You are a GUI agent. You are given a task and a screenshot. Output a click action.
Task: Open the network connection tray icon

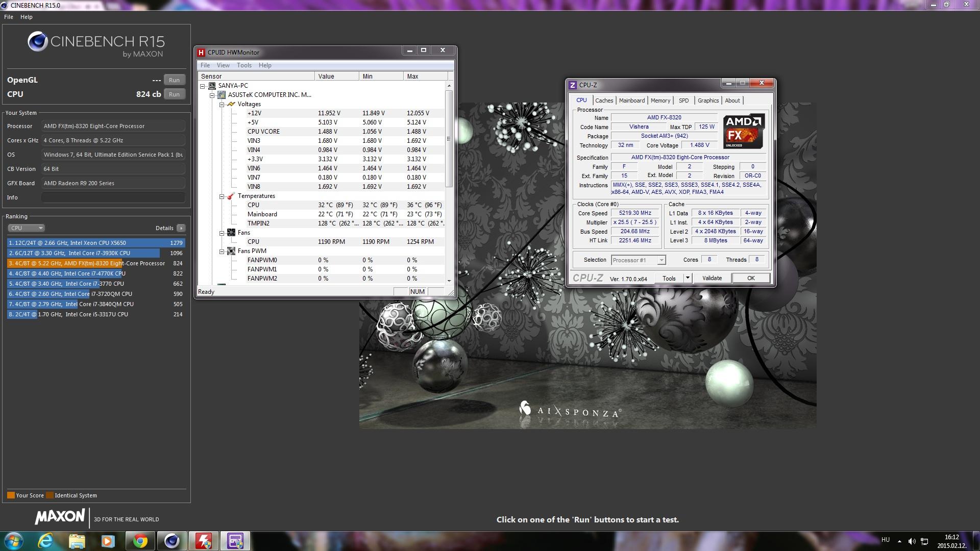(924, 541)
